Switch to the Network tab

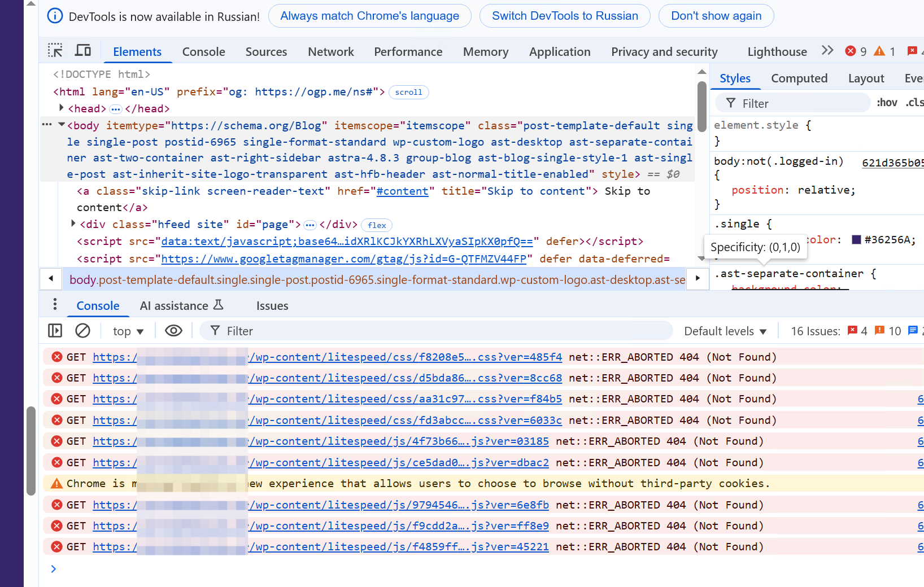coord(331,52)
